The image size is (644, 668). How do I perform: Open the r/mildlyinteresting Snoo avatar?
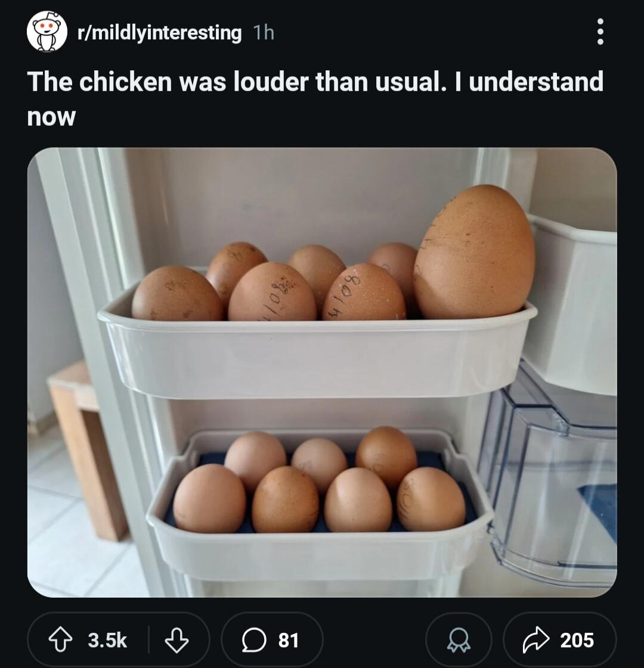[47, 32]
